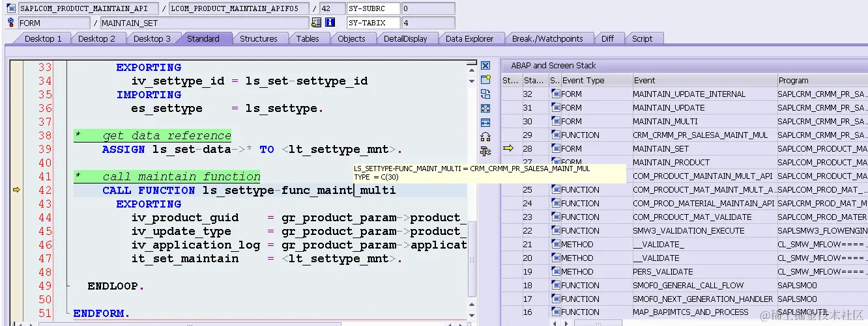
Task: Click the source icon in stack row 31
Action: click(x=555, y=108)
